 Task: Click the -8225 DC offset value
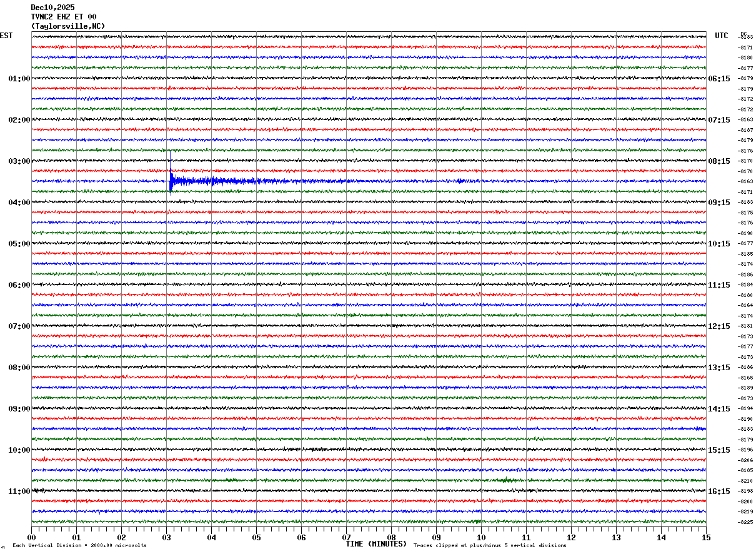(x=746, y=522)
